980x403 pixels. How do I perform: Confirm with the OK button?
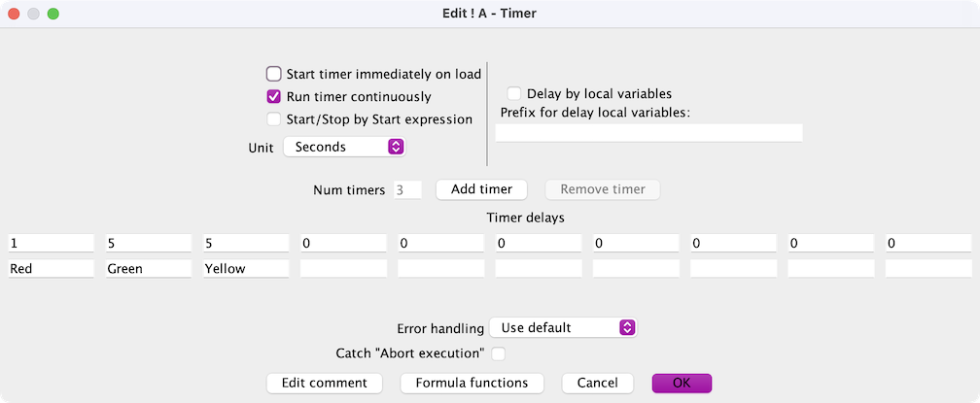[682, 383]
